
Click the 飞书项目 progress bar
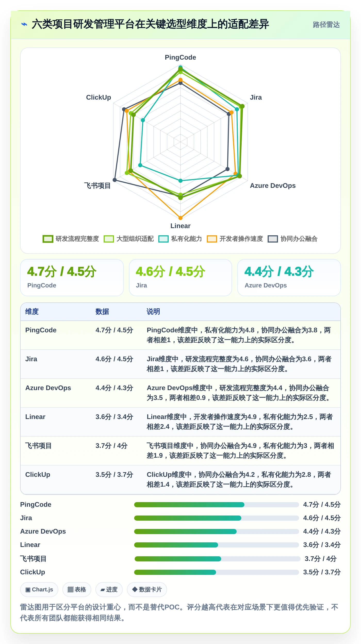[x=218, y=559]
